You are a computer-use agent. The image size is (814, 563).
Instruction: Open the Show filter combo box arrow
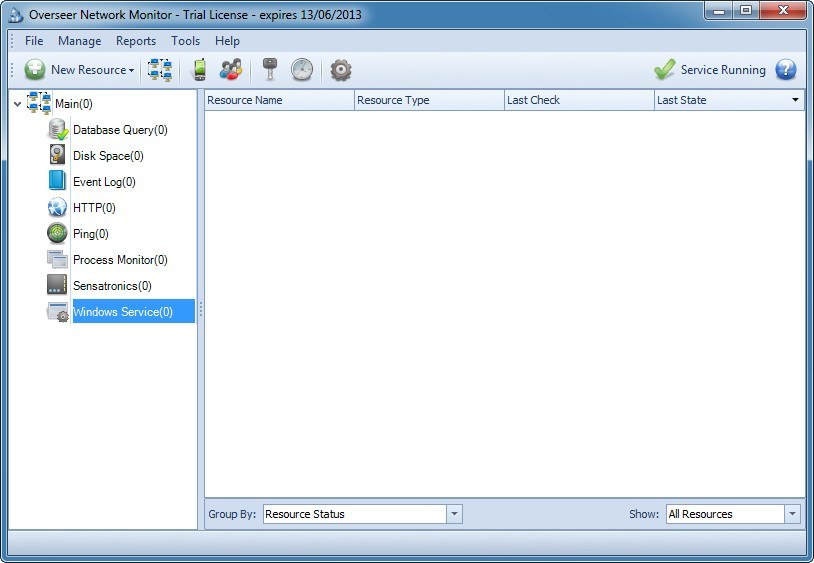coord(792,514)
